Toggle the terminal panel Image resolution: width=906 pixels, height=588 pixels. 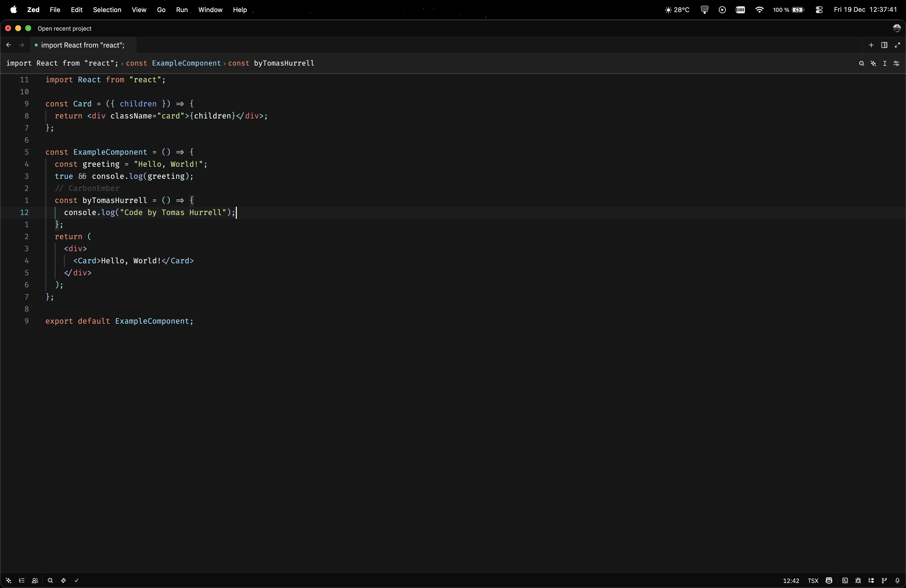click(845, 580)
